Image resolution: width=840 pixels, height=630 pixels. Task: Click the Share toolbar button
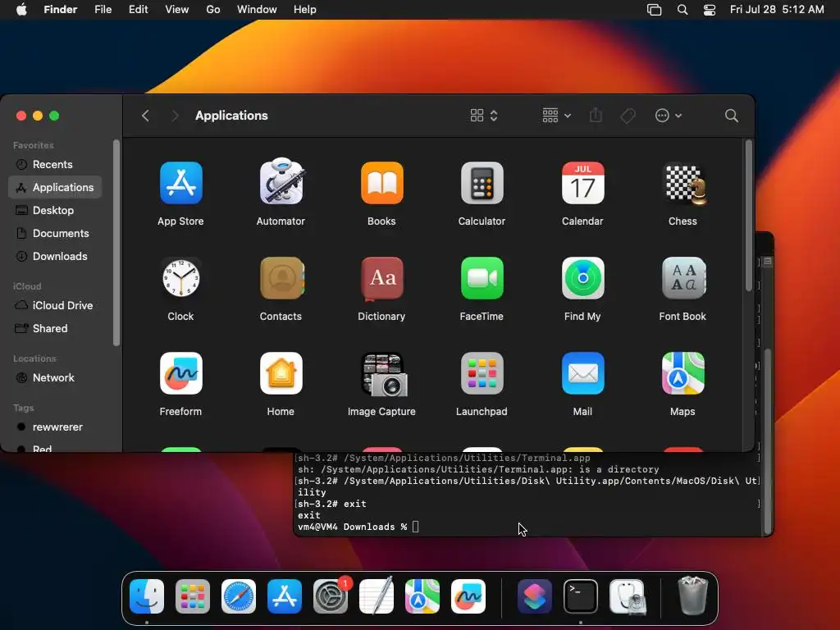tap(596, 116)
